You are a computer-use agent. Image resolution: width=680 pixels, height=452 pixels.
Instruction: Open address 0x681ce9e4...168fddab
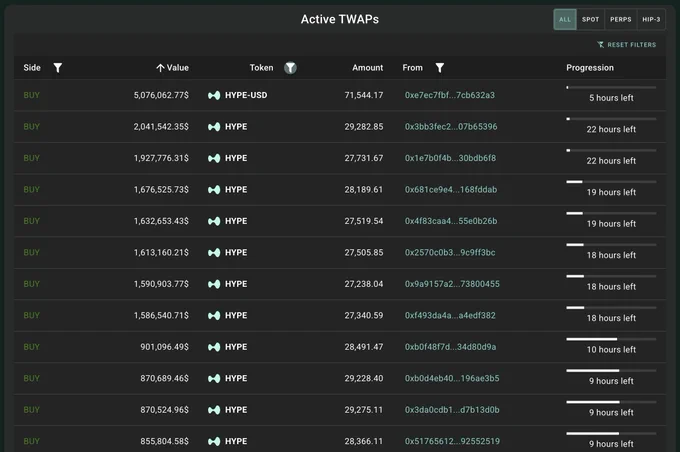click(451, 190)
